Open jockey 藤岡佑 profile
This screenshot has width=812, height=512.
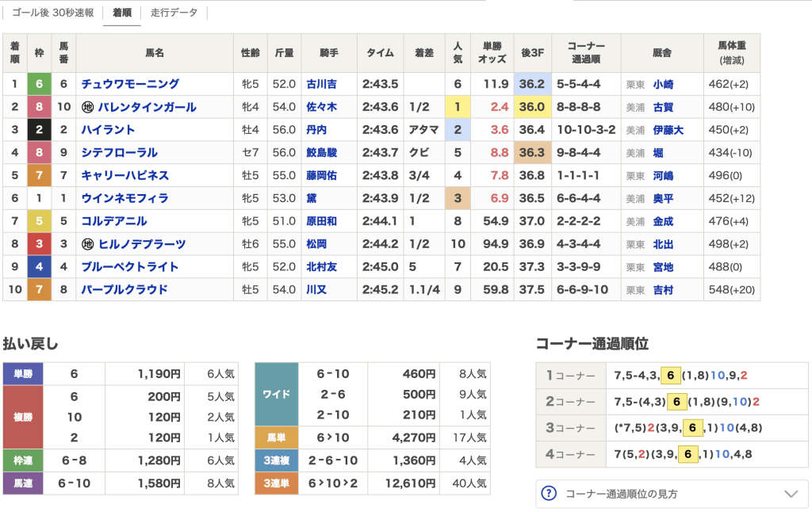[x=322, y=175]
